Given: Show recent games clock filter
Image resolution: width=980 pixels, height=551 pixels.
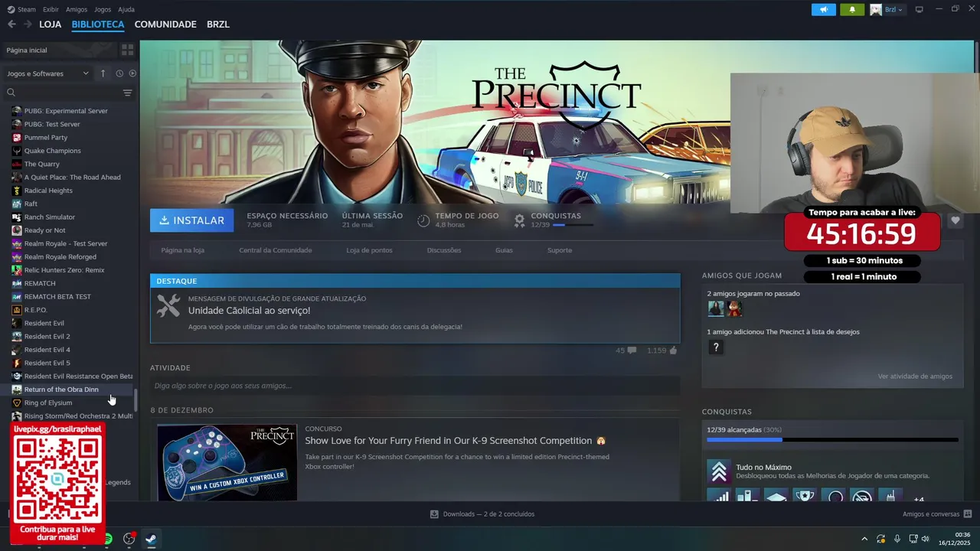Looking at the screenshot, I should pos(119,73).
